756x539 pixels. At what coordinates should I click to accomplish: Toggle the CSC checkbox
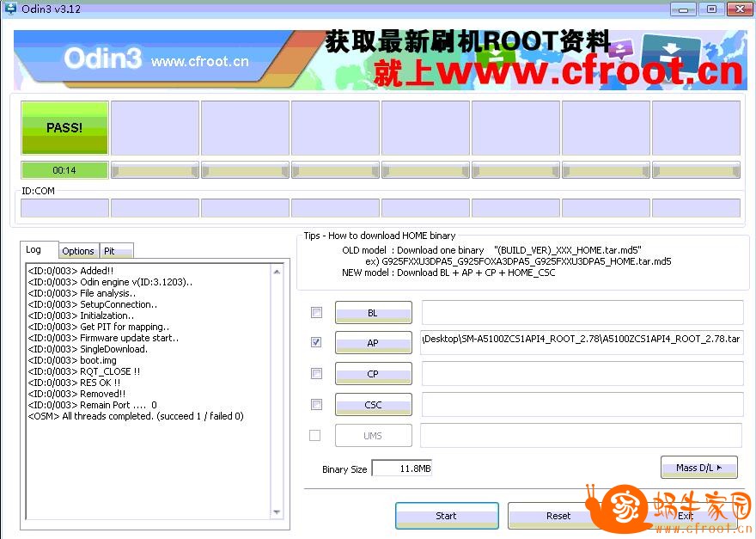click(x=316, y=404)
